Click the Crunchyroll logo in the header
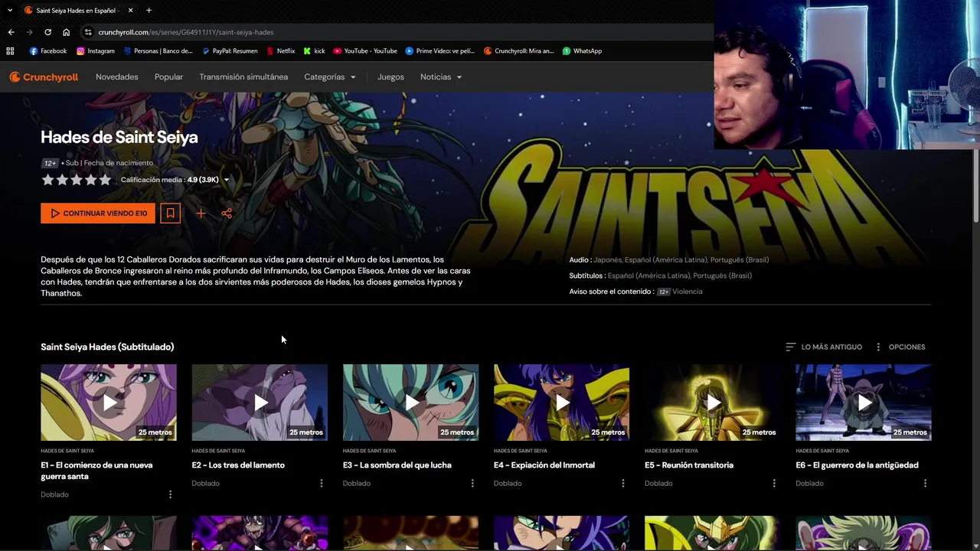Viewport: 980px width, 551px height. pyautogui.click(x=44, y=77)
